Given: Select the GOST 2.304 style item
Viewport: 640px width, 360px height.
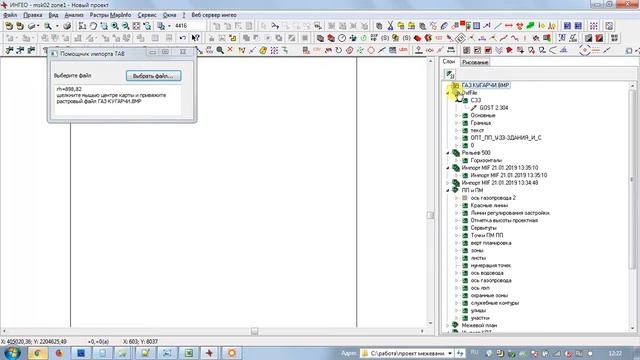Looking at the screenshot, I should pyautogui.click(x=493, y=108).
